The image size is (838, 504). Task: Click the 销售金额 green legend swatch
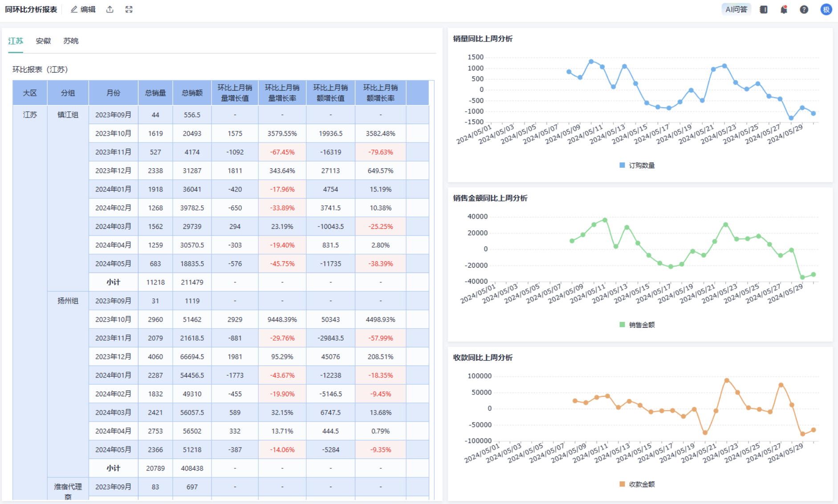tap(622, 325)
